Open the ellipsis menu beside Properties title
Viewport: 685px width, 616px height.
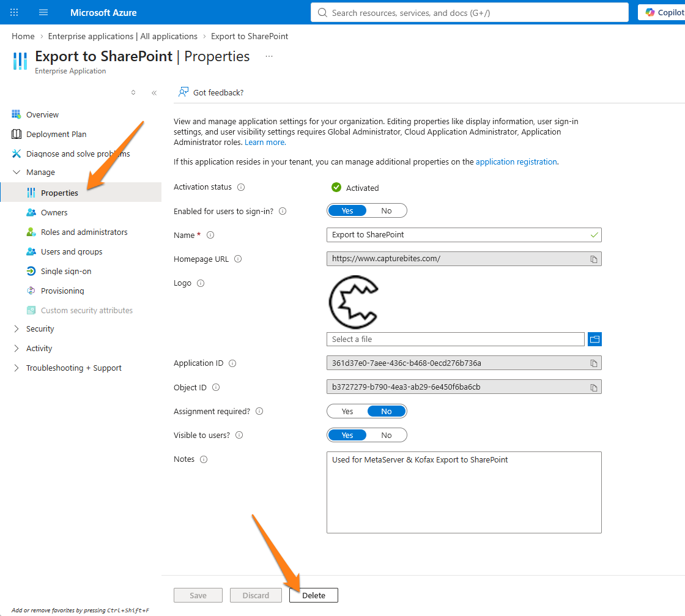[x=268, y=56]
